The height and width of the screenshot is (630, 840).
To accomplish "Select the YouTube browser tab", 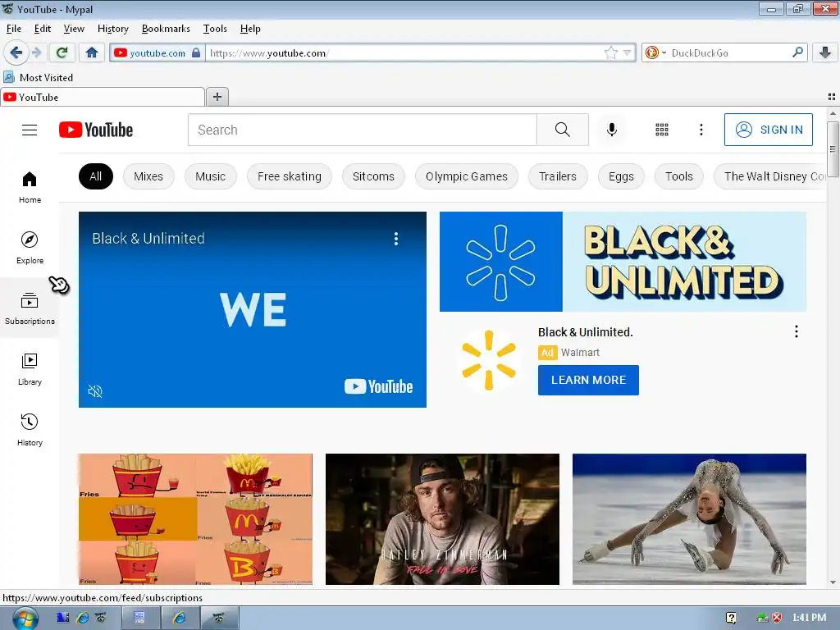I will pos(103,97).
